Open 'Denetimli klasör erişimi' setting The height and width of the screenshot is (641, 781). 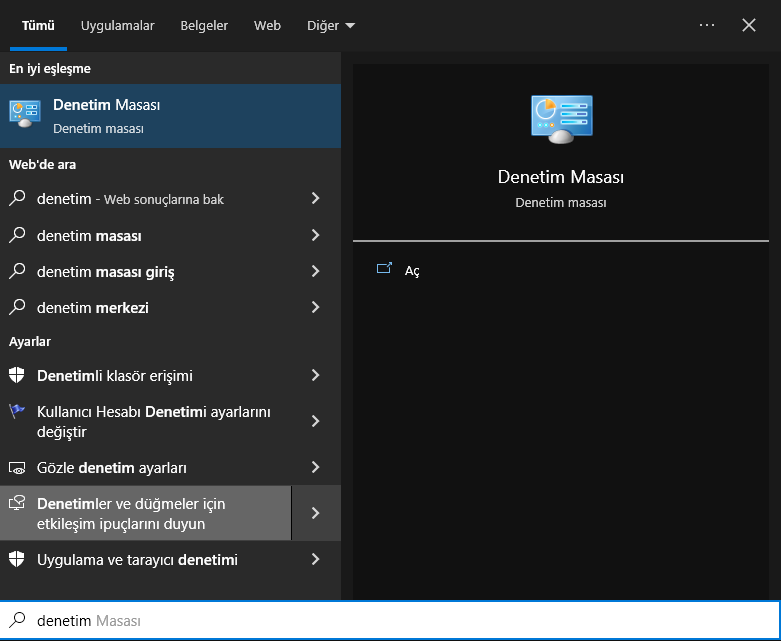click(x=145, y=376)
